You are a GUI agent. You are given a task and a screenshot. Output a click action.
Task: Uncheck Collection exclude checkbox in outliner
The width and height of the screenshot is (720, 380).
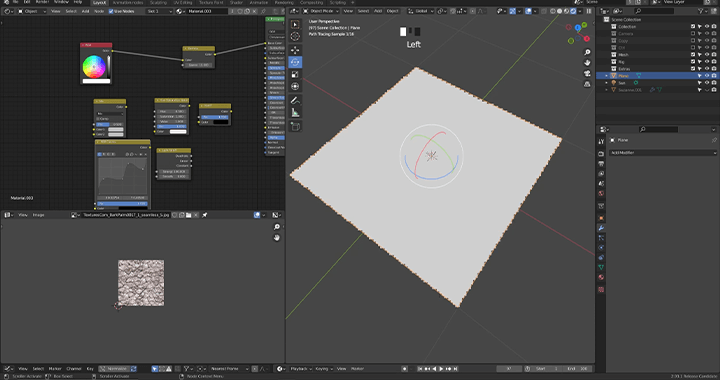click(x=693, y=27)
